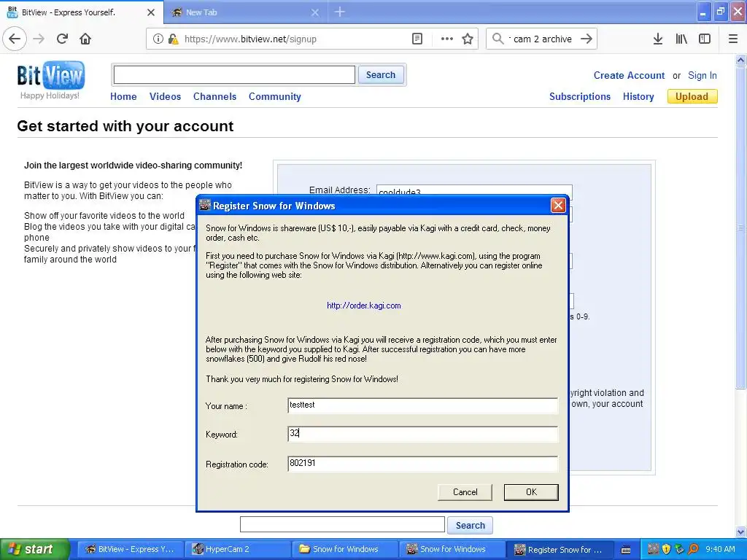Reload the BitView page
This screenshot has width=747, height=560.
pyautogui.click(x=62, y=39)
